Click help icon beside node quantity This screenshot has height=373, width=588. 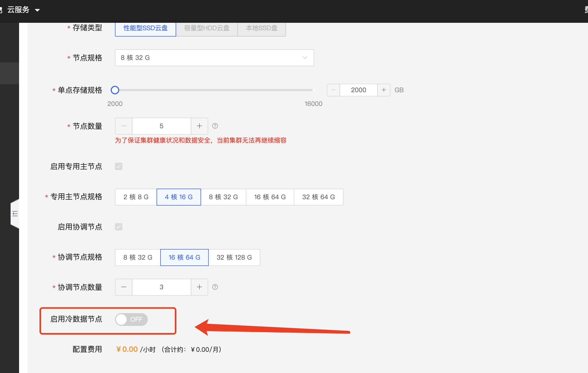[215, 126]
